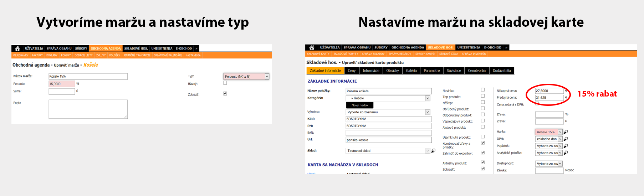Go to Správa skladov link
Screen dimensions: 644x196
[x=373, y=54]
